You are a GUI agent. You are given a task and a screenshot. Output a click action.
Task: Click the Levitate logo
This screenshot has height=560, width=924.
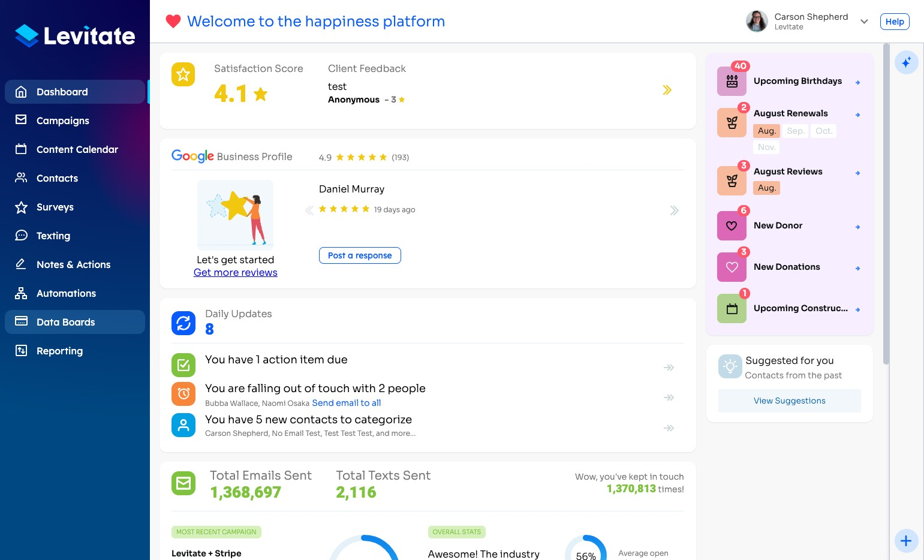coord(75,36)
